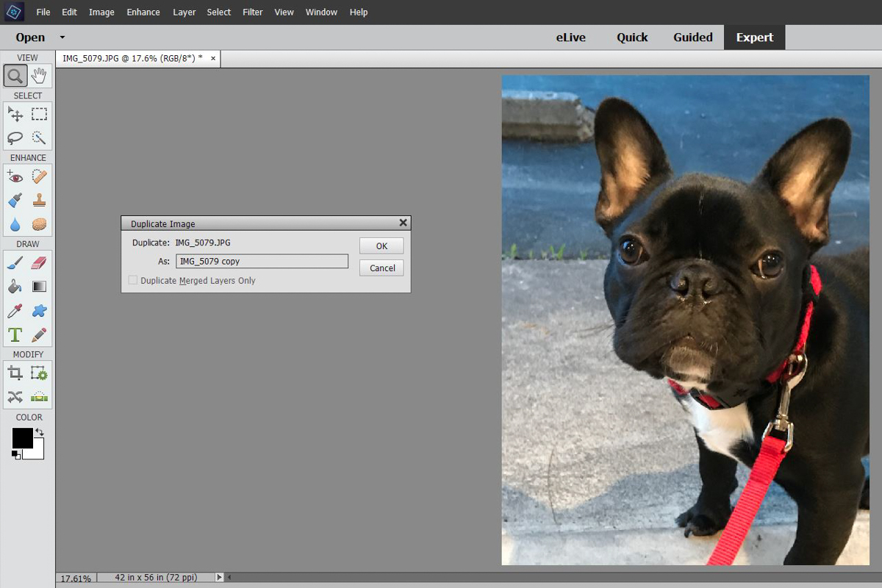
Task: Reset default foreground and background colors
Action: (16, 455)
